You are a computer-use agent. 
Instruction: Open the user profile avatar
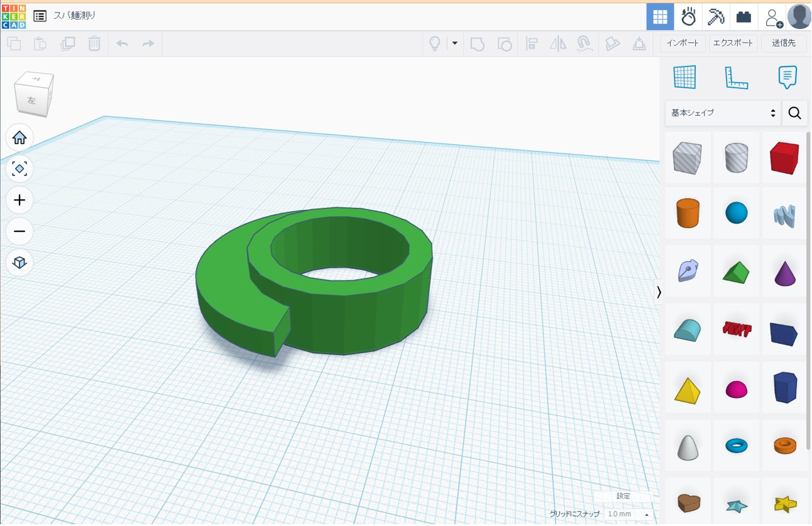[799, 17]
